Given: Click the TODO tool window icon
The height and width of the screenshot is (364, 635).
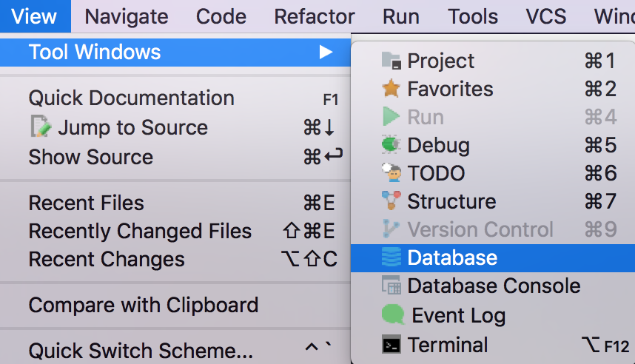Looking at the screenshot, I should 392,173.
